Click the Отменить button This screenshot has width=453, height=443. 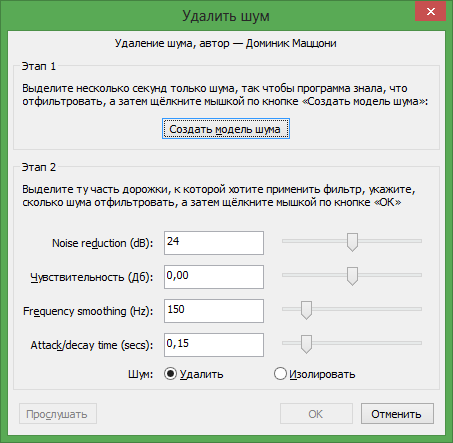click(x=397, y=414)
